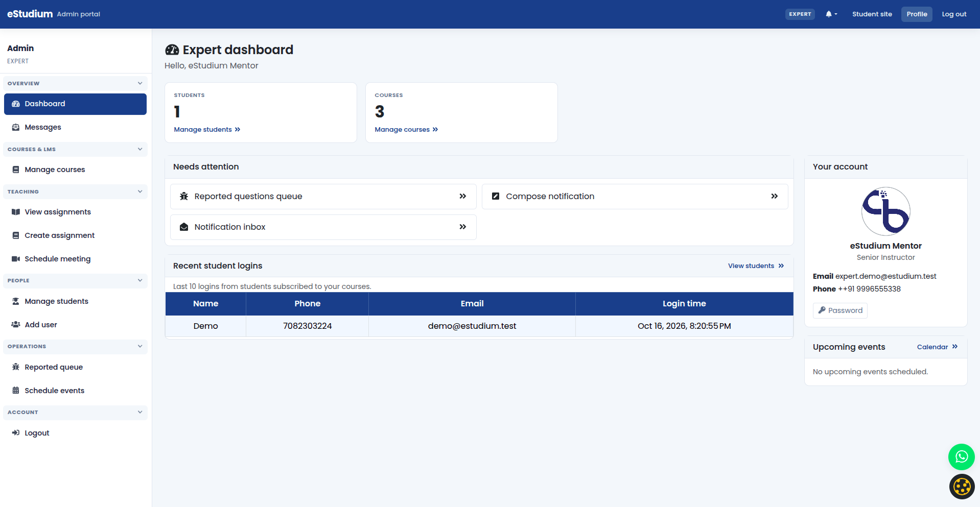Click the Compose notification pencil icon

tap(495, 196)
